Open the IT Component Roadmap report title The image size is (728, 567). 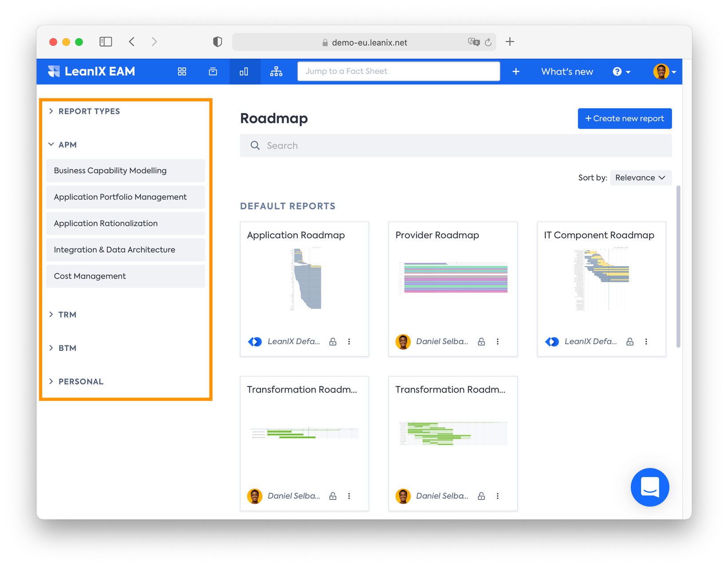click(599, 235)
